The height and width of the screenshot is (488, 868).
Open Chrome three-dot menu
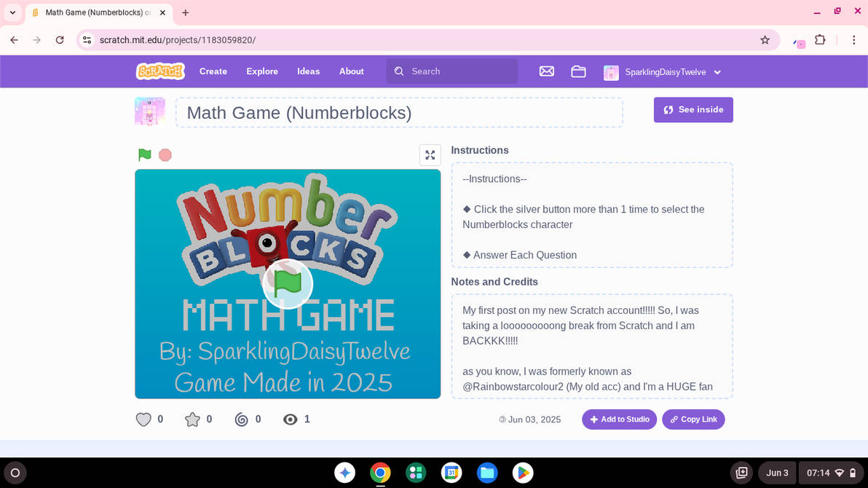853,40
